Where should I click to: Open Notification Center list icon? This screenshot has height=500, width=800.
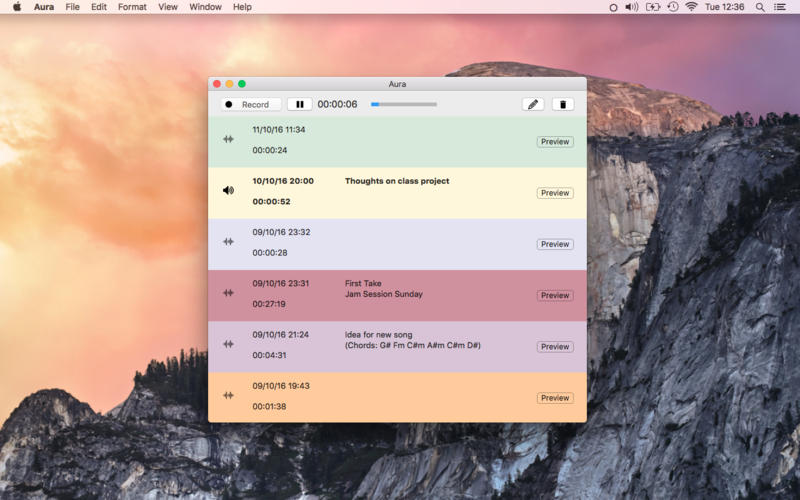(780, 7)
